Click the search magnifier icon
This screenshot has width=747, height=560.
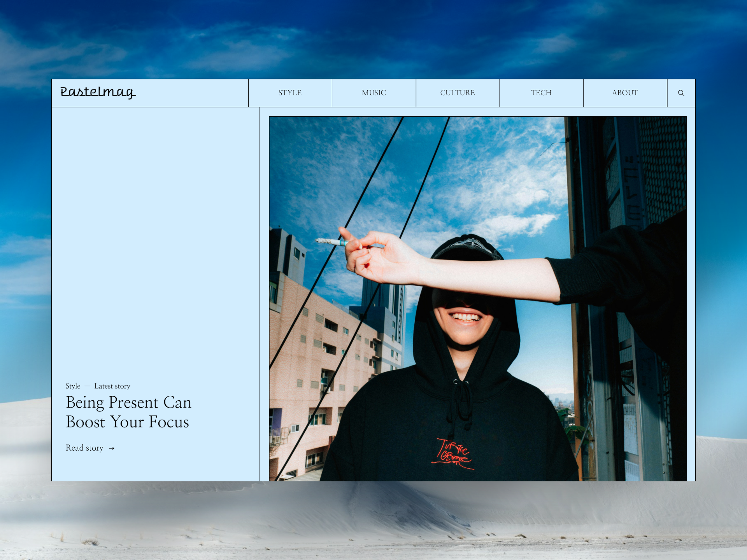point(681,93)
